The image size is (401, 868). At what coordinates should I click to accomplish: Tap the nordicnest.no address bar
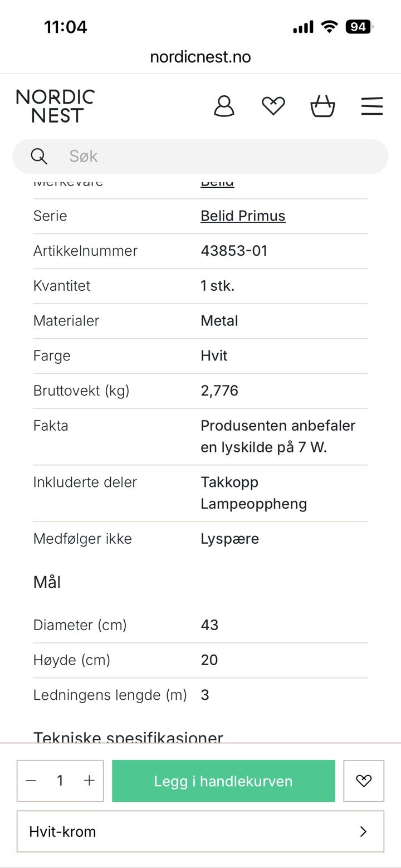click(x=200, y=57)
